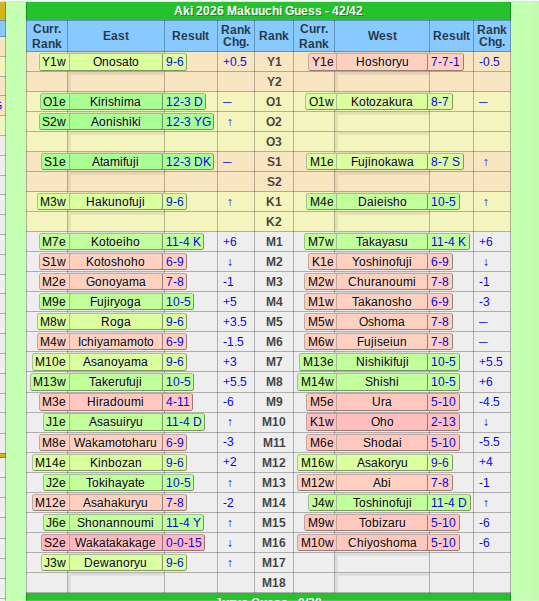The width and height of the screenshot is (539, 601).
Task: Click Abi at M13 West
Action: (x=382, y=482)
